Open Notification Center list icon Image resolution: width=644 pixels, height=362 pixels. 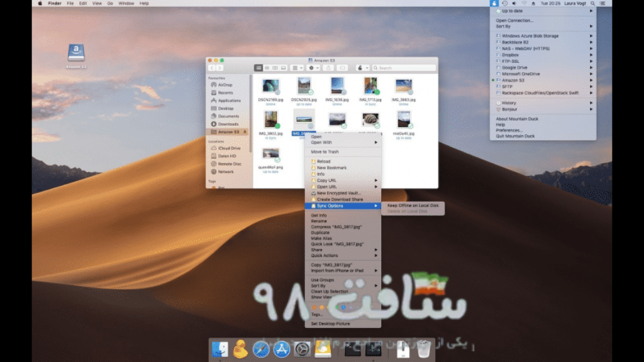click(602, 3)
